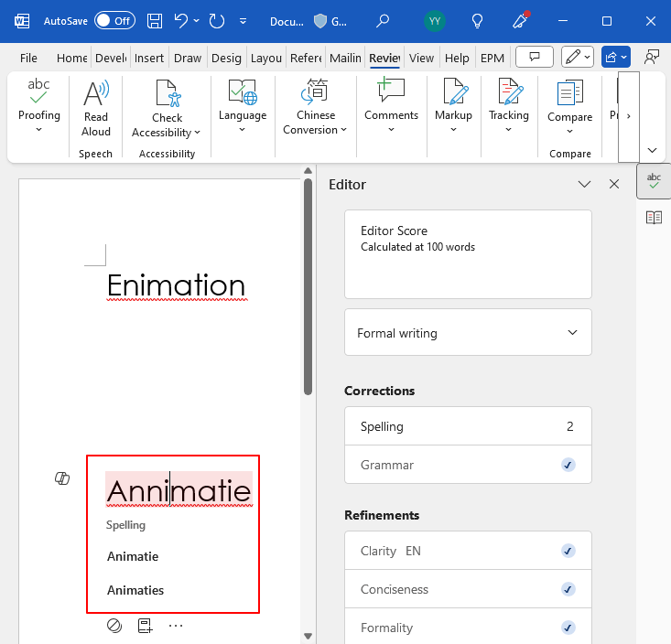Expand the Compare dropdown
The height and width of the screenshot is (644, 671).
[x=569, y=108]
